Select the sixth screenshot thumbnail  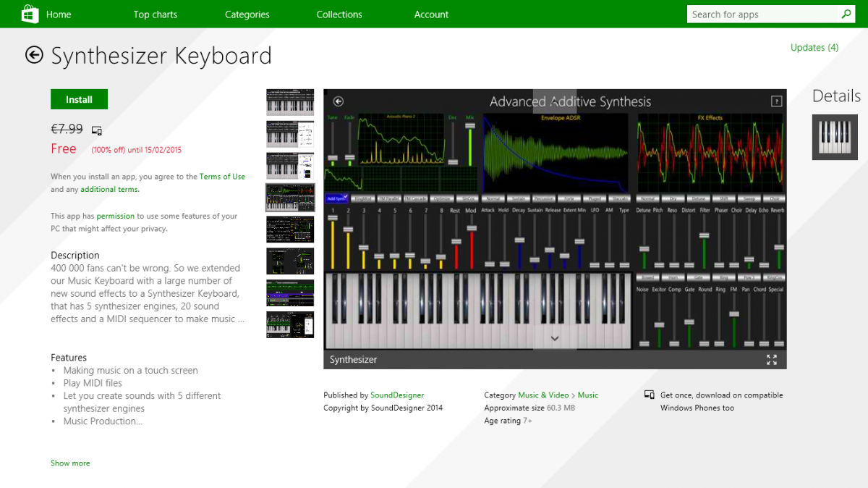coord(290,261)
